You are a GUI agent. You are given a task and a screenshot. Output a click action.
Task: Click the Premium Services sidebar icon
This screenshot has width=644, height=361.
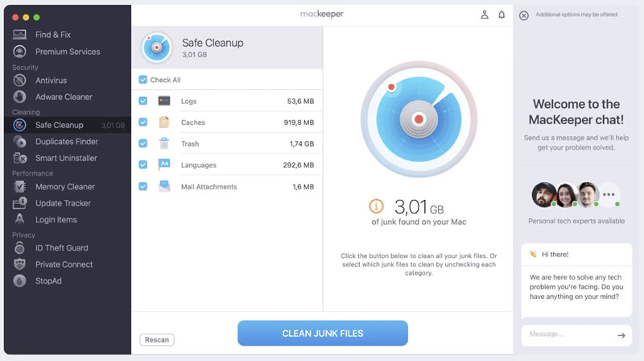click(19, 52)
